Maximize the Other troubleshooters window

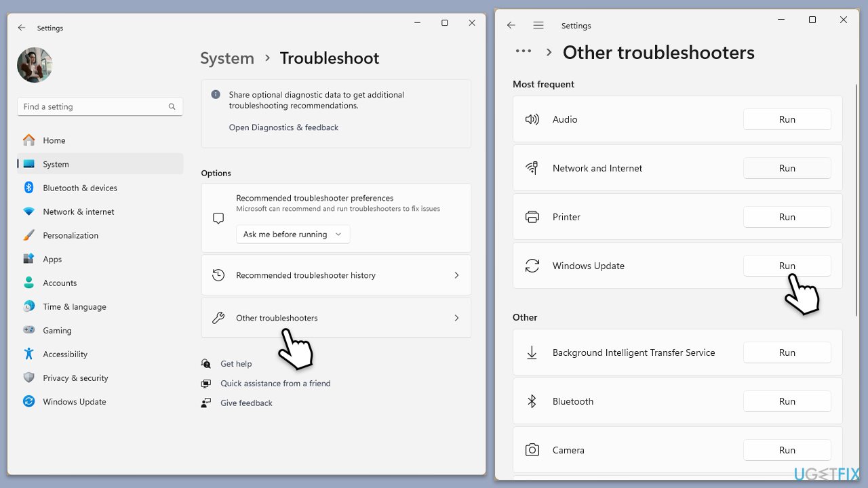tap(812, 20)
